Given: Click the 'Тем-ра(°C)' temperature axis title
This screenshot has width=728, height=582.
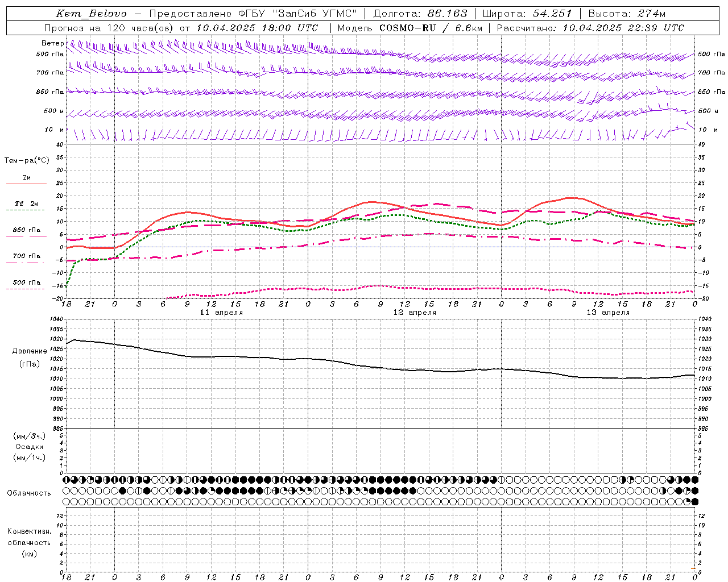Looking at the screenshot, I should [27, 161].
